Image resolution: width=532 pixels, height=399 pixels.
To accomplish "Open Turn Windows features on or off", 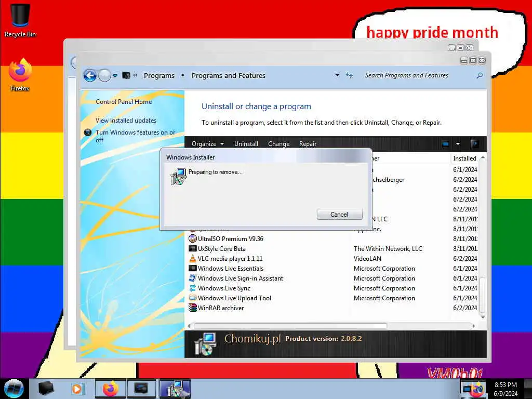I will coord(136,136).
